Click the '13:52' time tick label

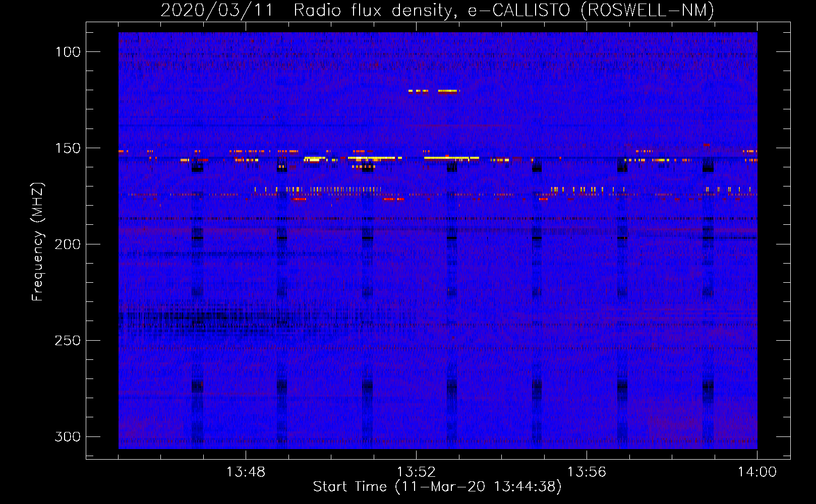416,472
